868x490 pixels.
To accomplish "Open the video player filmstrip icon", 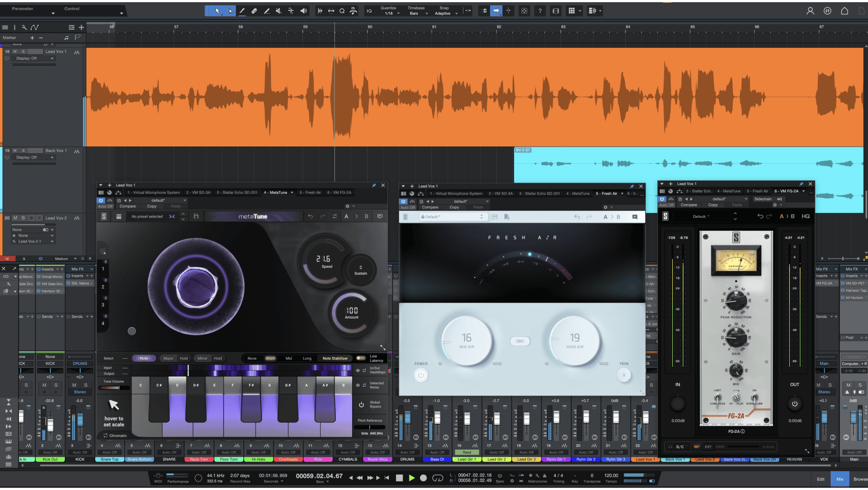I will (x=555, y=11).
